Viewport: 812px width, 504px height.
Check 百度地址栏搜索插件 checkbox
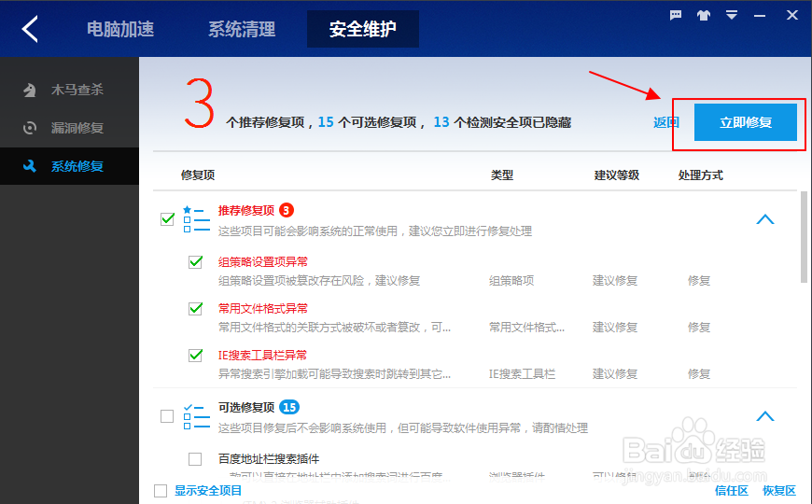point(195,459)
